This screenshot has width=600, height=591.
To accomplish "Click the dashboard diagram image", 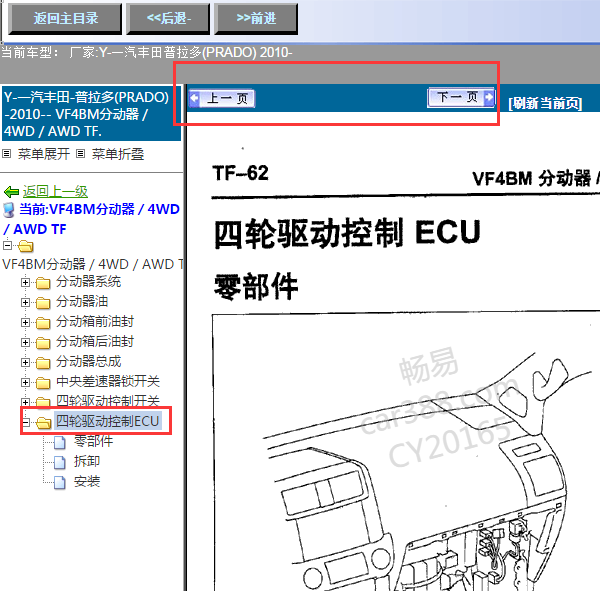I will tap(406, 453).
